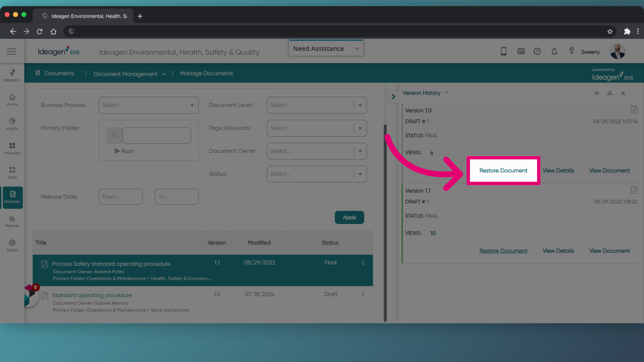Click the location pin icon
Image resolution: width=644 pixels, height=362 pixels.
pyautogui.click(x=572, y=51)
